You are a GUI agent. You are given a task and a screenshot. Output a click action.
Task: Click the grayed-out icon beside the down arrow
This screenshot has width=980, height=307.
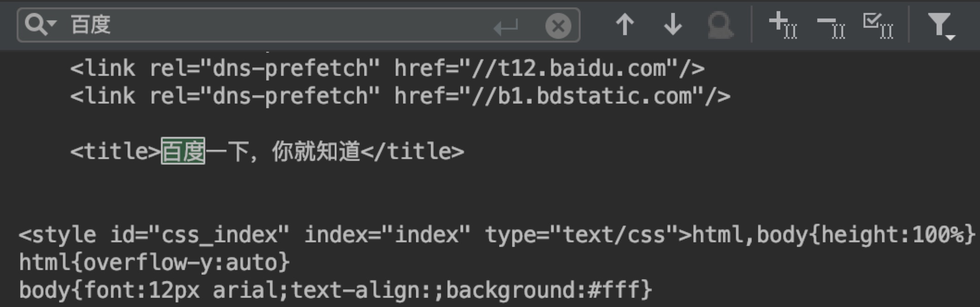(x=720, y=25)
